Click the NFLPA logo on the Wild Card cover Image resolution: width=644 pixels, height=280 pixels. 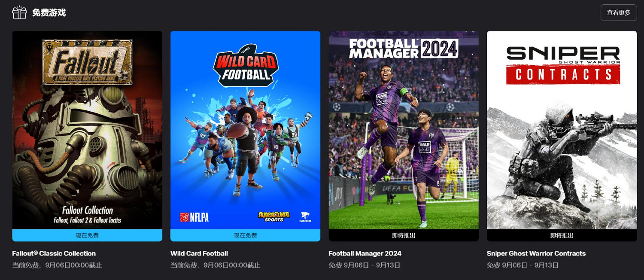194,217
